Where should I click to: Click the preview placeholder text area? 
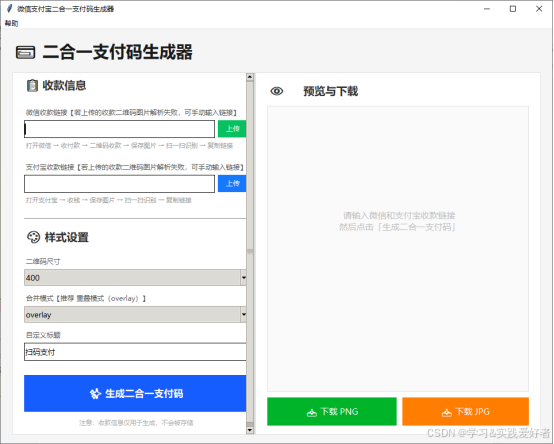pos(398,221)
